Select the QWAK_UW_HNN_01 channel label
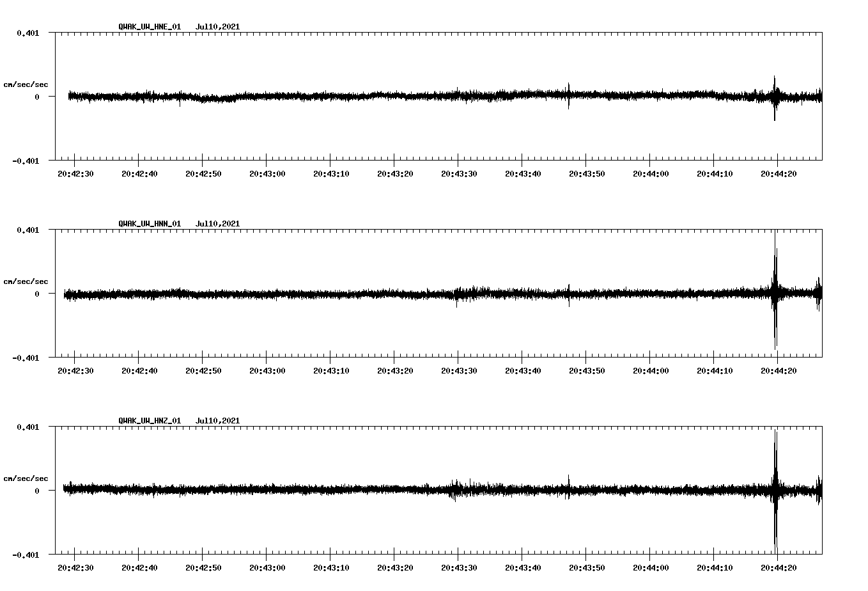This screenshot has height=591, width=868. tap(150, 223)
